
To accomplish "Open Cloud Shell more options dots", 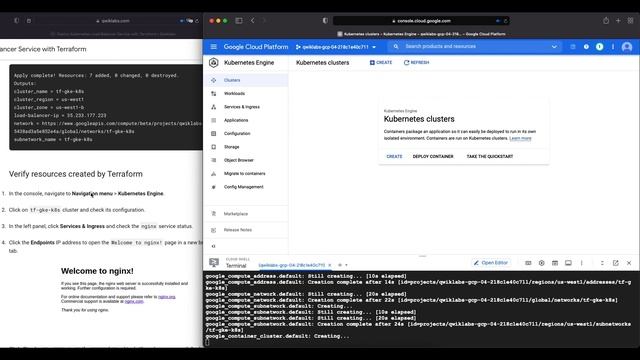I will click(582, 263).
